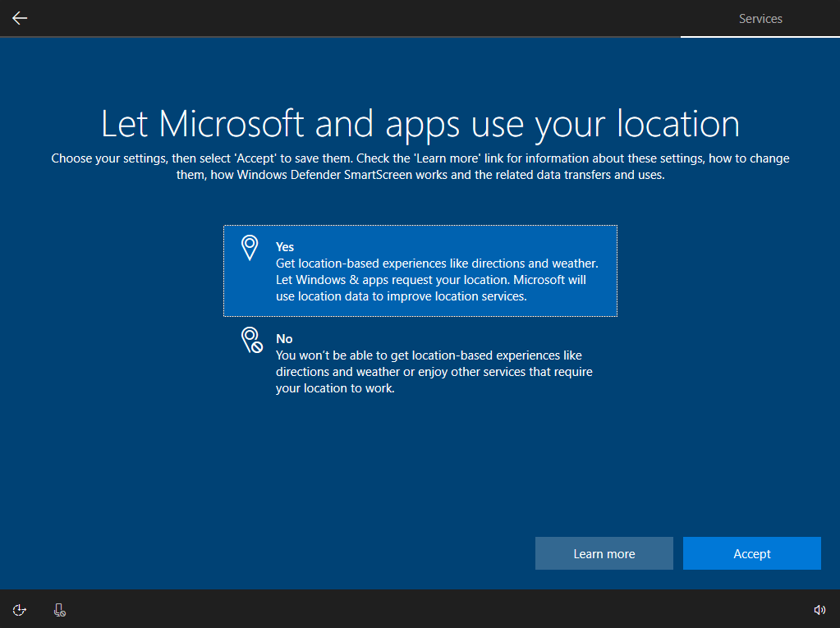Screen dimensions: 840x628
Task: Open the Ease of Access icon
Action: point(19,610)
